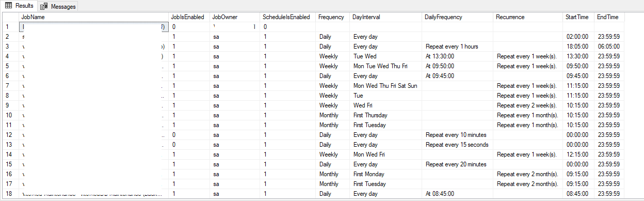
Task: Select the StartTime cell '12:15:00'
Action: [x=578, y=154]
